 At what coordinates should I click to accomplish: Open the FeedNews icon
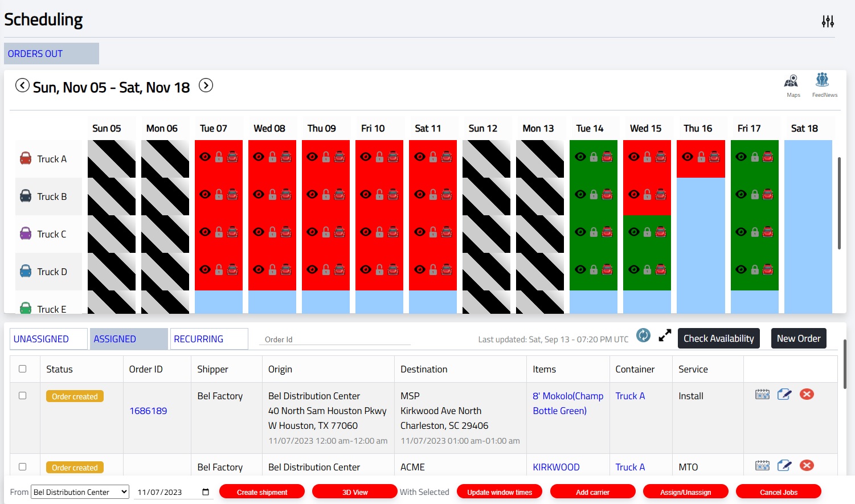click(x=822, y=80)
